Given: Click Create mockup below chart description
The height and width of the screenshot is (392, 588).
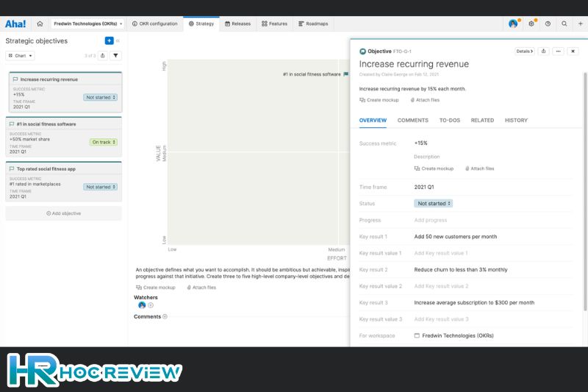Looking at the screenshot, I should click(x=156, y=288).
